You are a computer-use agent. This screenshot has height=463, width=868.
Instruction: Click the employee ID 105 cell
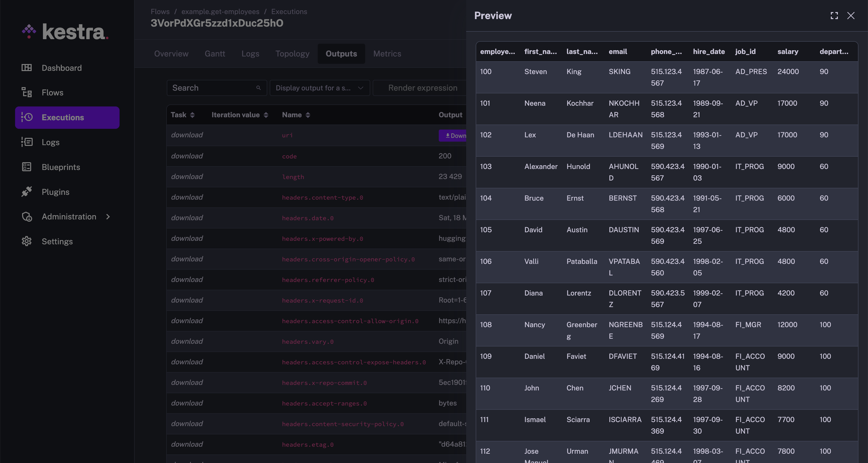pyautogui.click(x=485, y=230)
